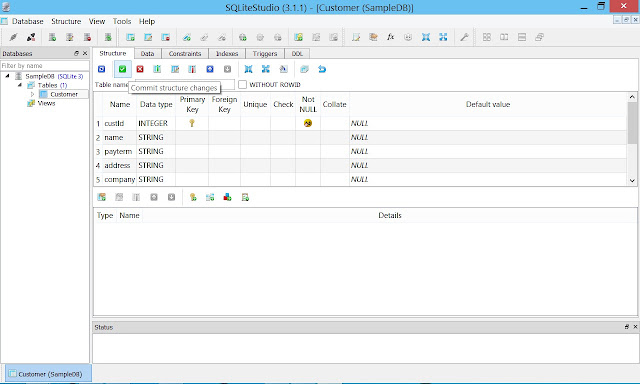640x384 pixels.
Task: Open the DDL history icon
Action: tap(373, 37)
